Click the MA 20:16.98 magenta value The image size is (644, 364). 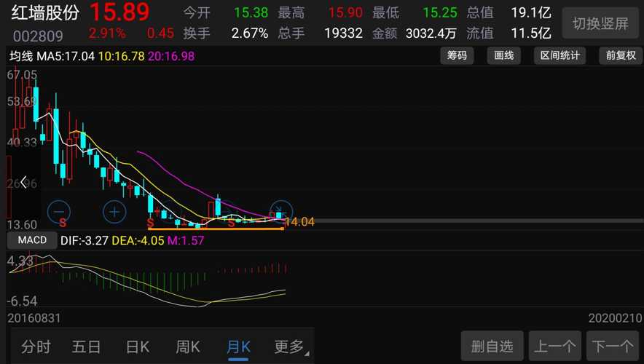click(171, 56)
